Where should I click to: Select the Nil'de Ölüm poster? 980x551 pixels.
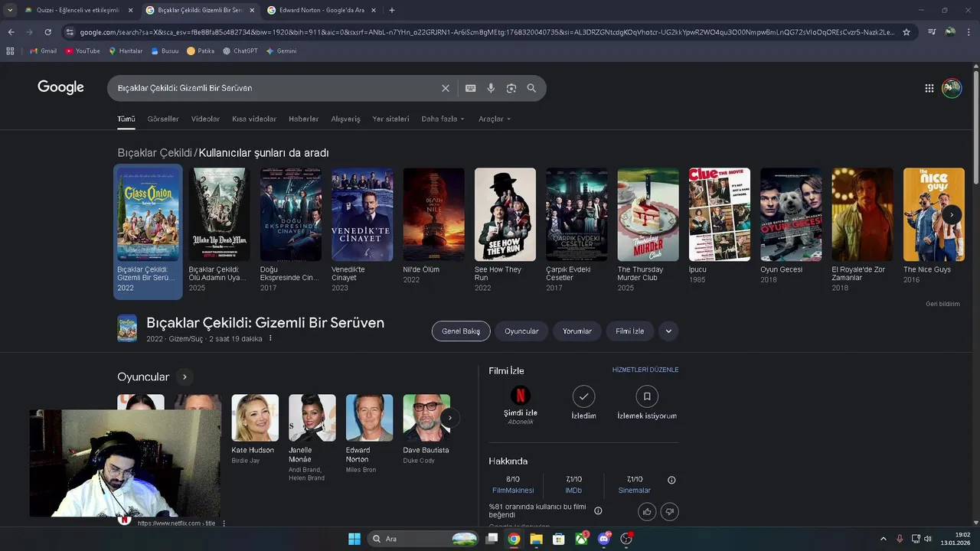coord(433,215)
